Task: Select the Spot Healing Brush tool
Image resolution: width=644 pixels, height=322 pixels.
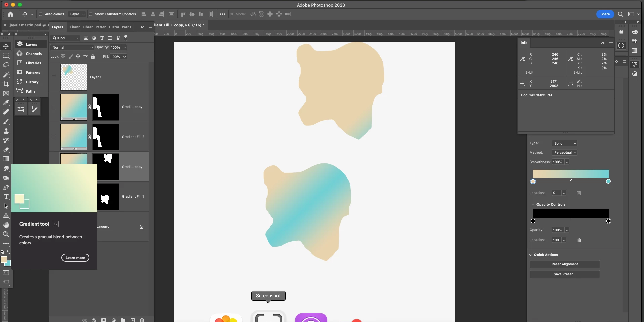Action: point(6,112)
